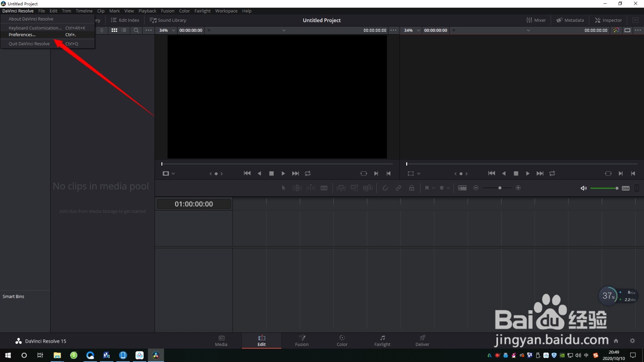Click the Replace Clip icon

(368, 188)
